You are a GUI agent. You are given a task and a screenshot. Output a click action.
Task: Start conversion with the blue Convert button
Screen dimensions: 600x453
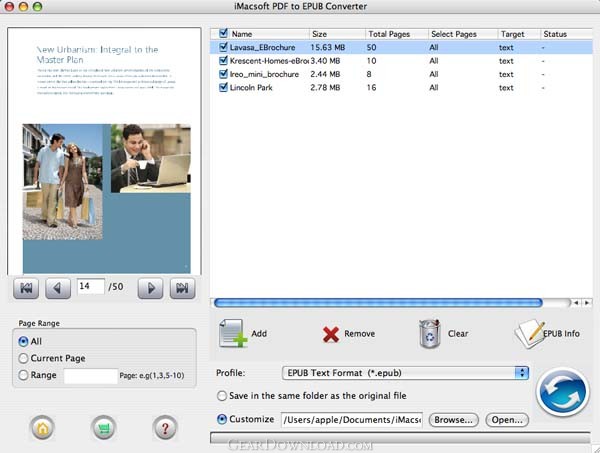563,391
